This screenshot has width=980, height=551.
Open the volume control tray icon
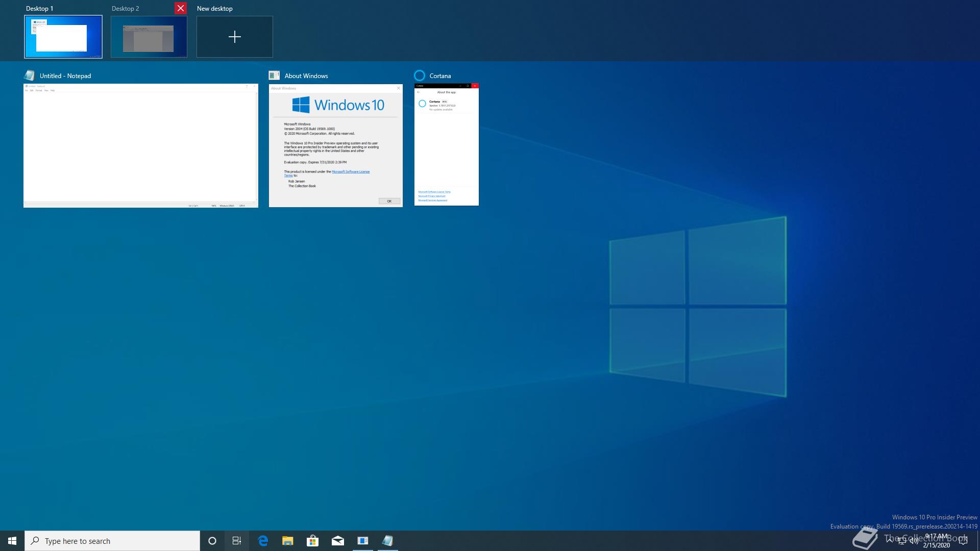(x=914, y=541)
